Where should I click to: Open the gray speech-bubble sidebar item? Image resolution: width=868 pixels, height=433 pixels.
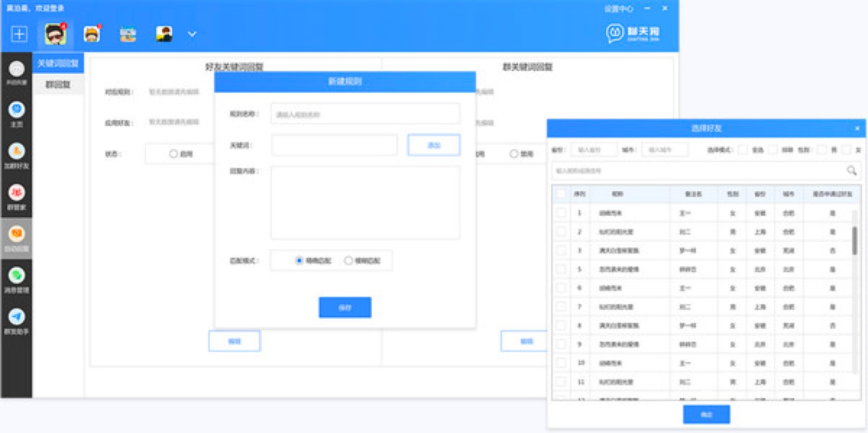pyautogui.click(x=17, y=72)
